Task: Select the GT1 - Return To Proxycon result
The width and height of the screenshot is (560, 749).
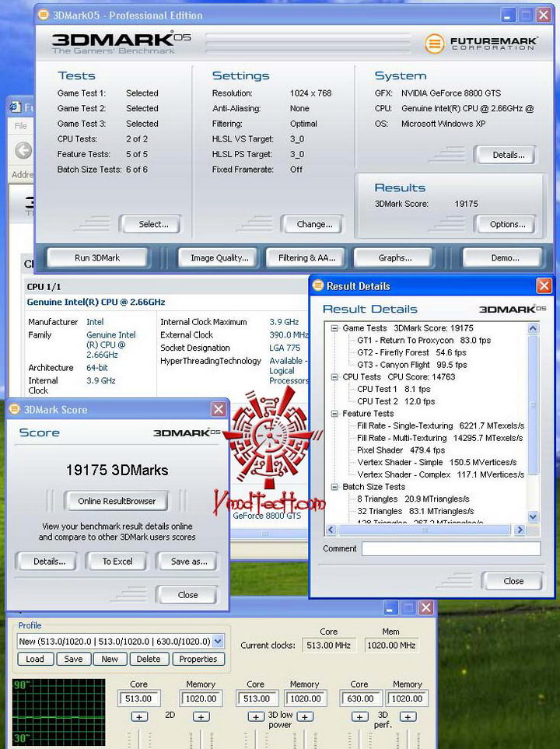Action: [x=424, y=340]
